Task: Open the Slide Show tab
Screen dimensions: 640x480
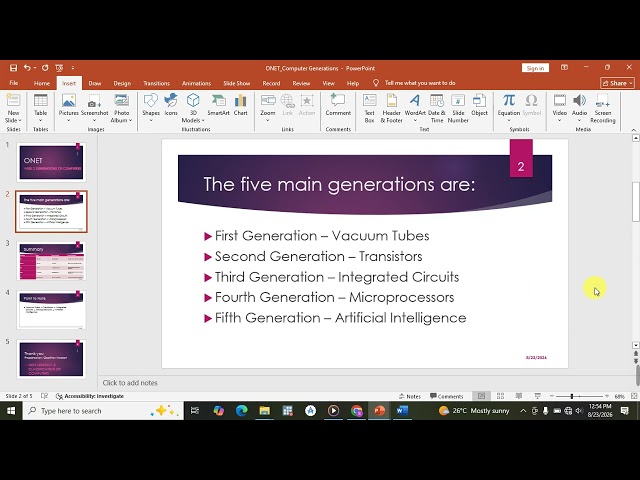Action: coord(237,83)
